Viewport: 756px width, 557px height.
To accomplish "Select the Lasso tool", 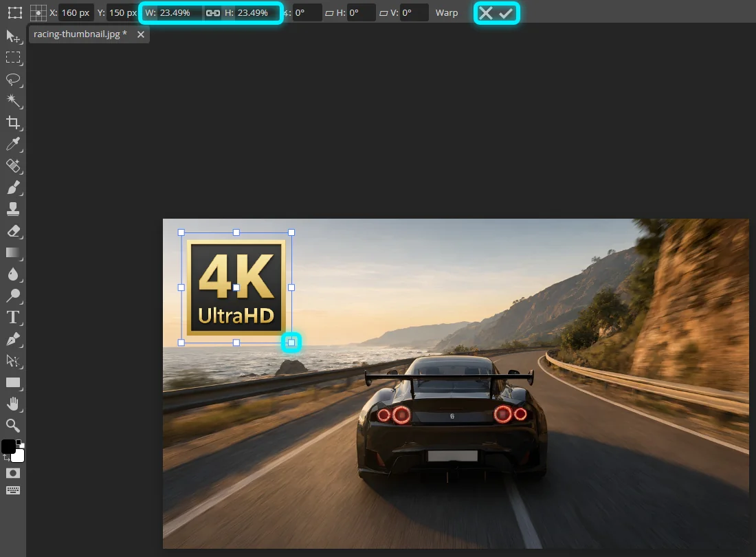I will [13, 80].
